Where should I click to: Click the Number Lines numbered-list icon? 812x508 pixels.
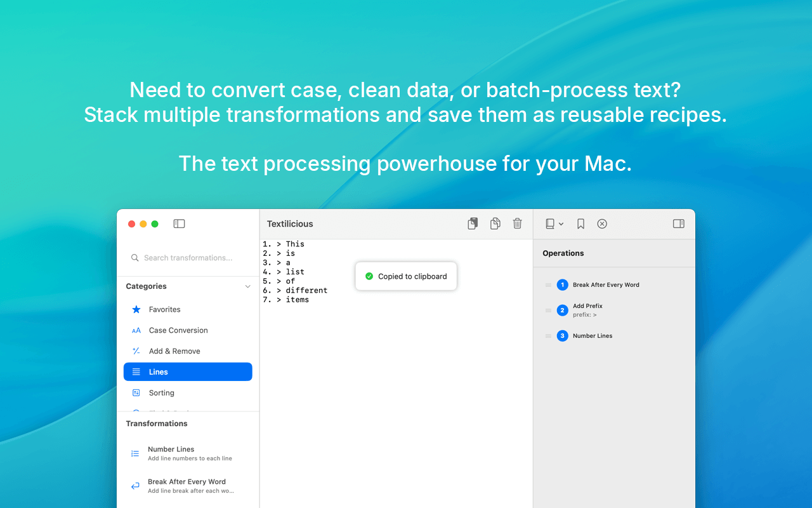point(134,453)
